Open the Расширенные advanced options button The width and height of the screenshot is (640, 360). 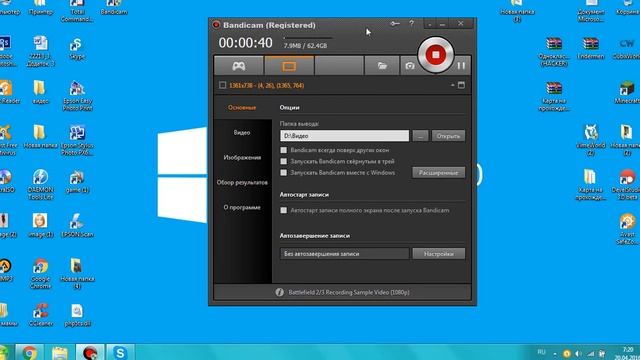tap(438, 173)
